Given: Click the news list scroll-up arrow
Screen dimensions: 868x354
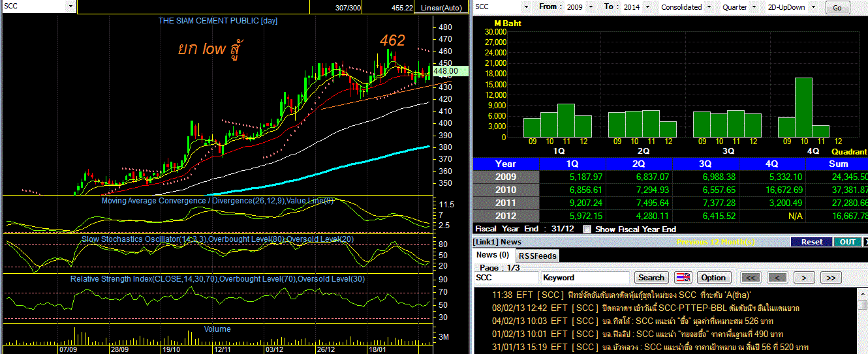Looking at the screenshot, I should [x=863, y=294].
